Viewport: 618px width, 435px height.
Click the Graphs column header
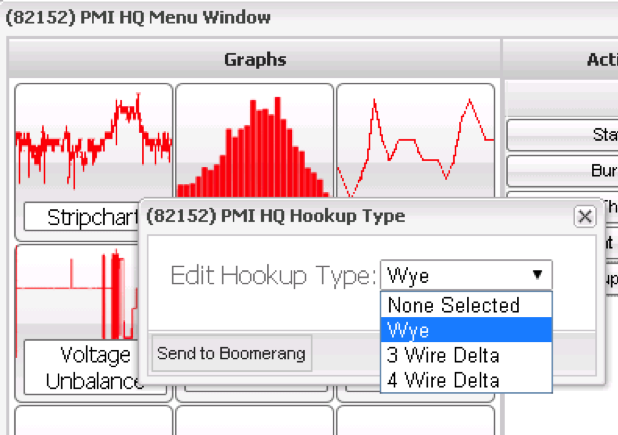coord(254,60)
